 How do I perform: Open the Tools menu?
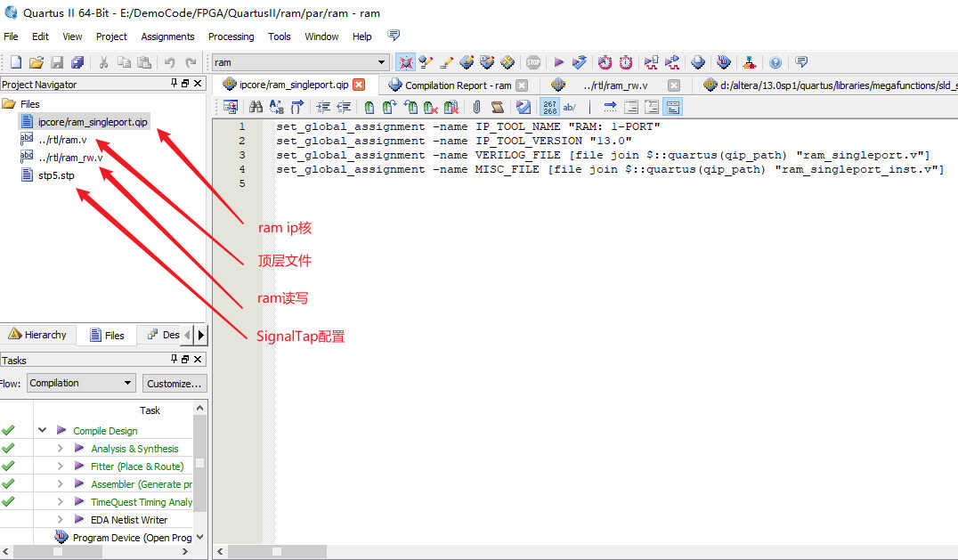coord(280,37)
